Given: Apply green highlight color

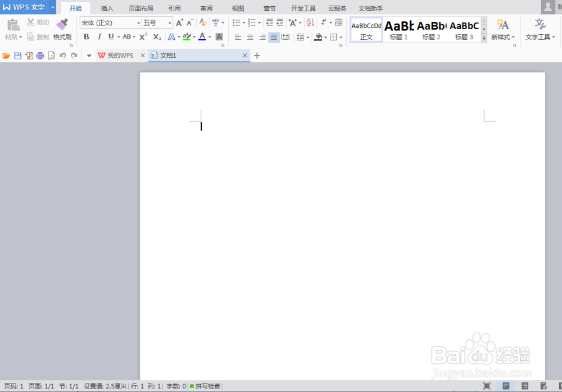Looking at the screenshot, I should 187,37.
